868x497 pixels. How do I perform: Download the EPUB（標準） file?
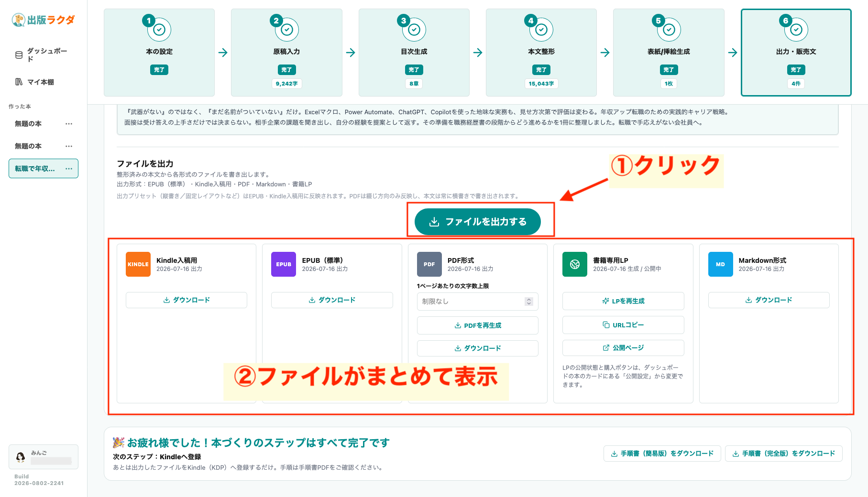point(332,300)
